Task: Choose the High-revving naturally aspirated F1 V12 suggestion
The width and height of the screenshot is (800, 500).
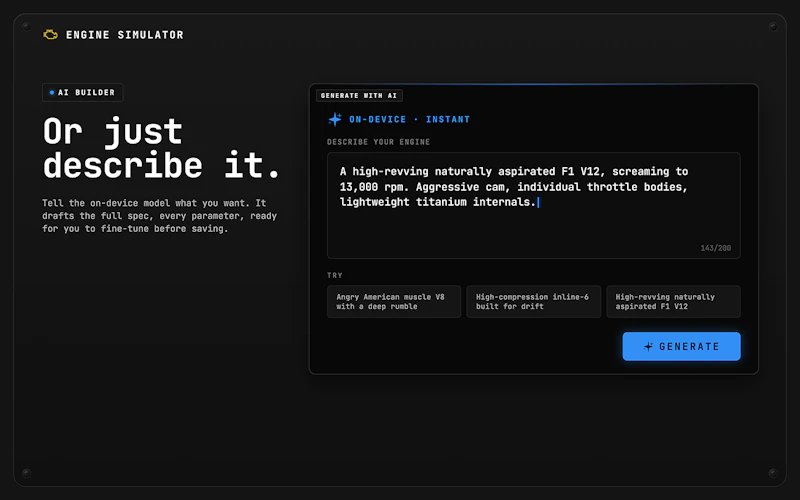Action: click(x=673, y=302)
